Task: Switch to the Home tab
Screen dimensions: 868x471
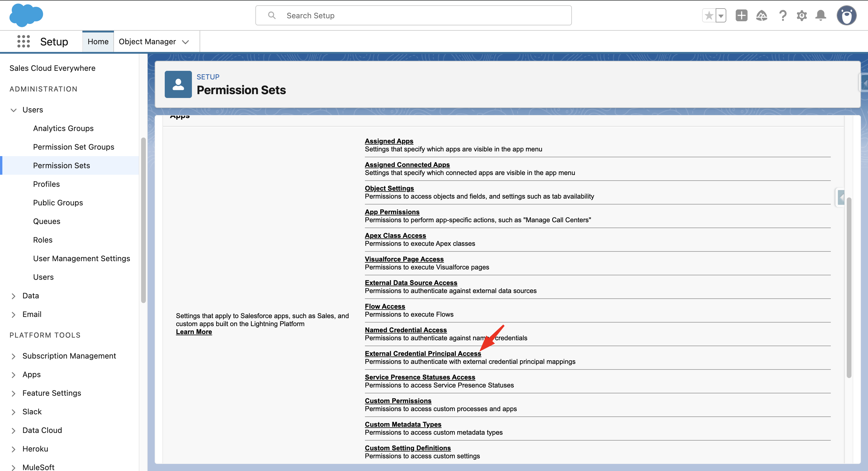Action: pos(98,41)
